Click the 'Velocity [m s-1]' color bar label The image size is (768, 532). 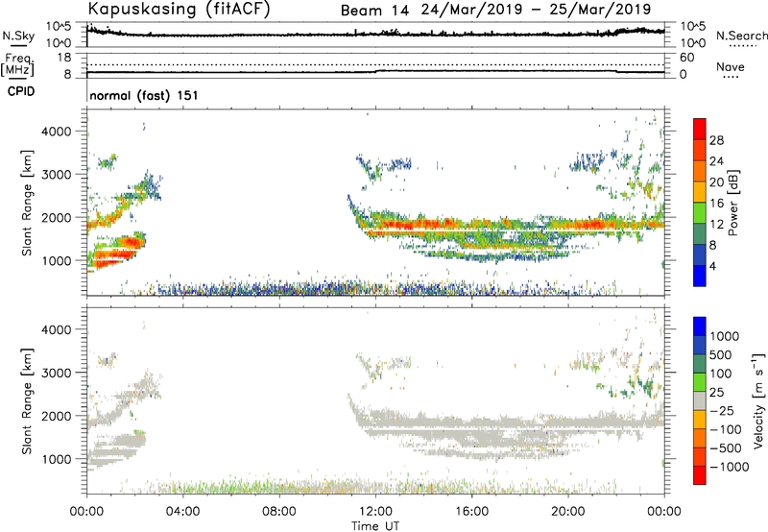click(757, 400)
